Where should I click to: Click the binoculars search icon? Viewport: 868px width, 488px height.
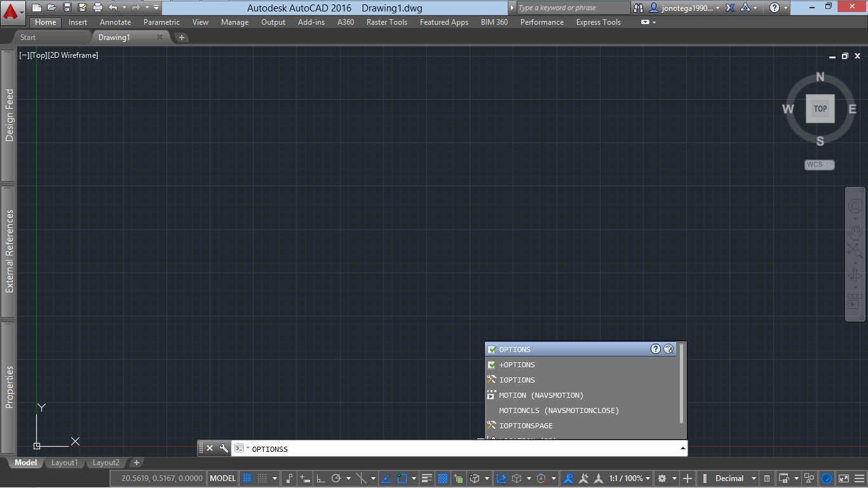tap(639, 8)
